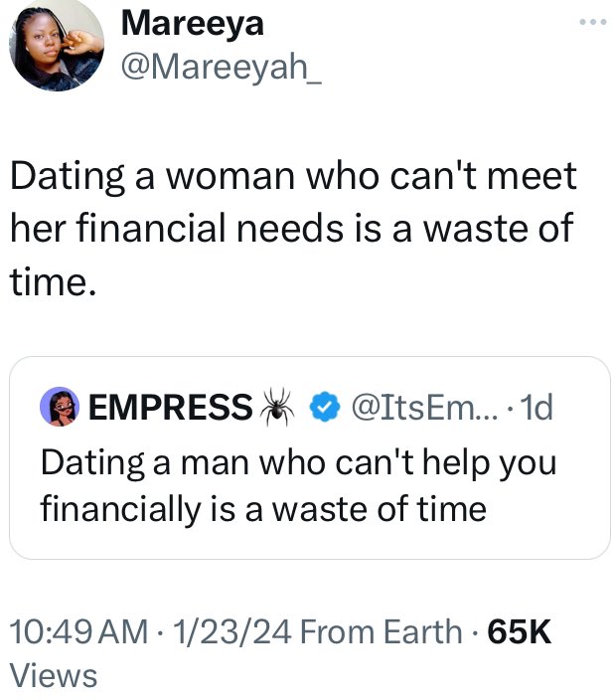This screenshot has height=700, width=614.
Task: Open the @Mareeyah_ handle link
Action: pyautogui.click(x=213, y=69)
